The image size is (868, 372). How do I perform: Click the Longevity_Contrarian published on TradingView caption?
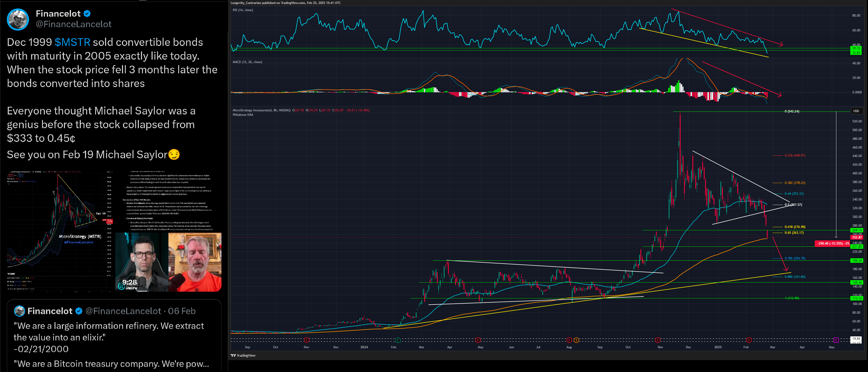coord(285,3)
